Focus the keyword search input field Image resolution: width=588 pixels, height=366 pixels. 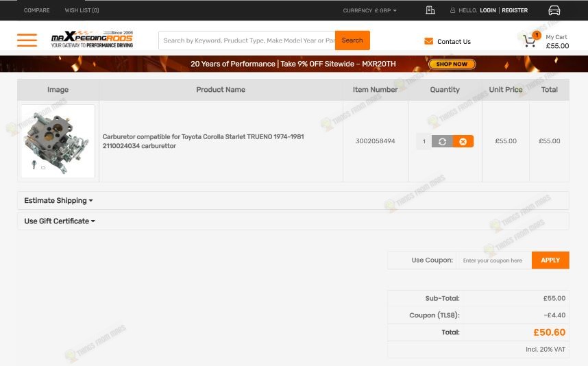tap(247, 40)
